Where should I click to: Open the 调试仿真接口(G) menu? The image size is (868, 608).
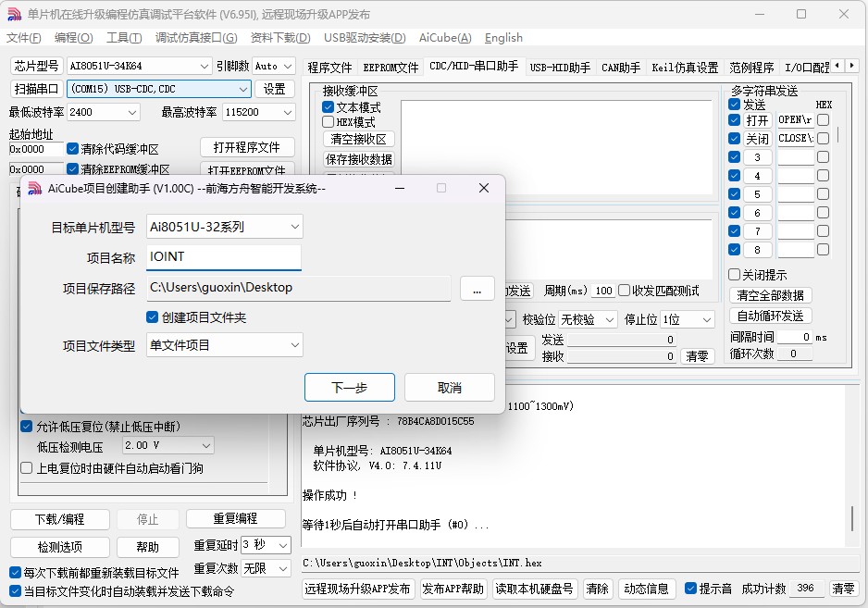tap(196, 38)
